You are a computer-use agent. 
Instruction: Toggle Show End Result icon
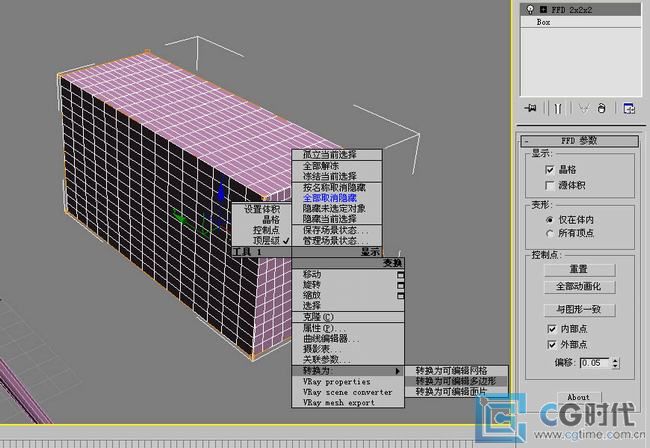[558, 109]
